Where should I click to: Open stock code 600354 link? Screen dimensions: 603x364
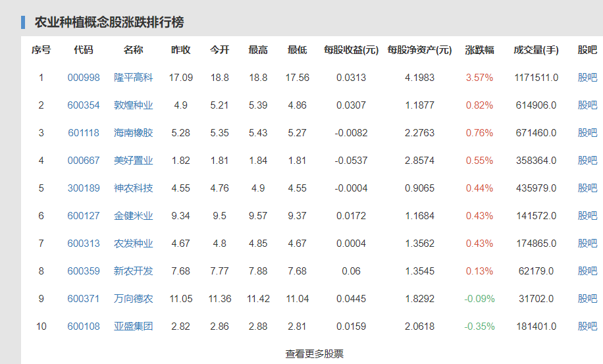point(84,105)
